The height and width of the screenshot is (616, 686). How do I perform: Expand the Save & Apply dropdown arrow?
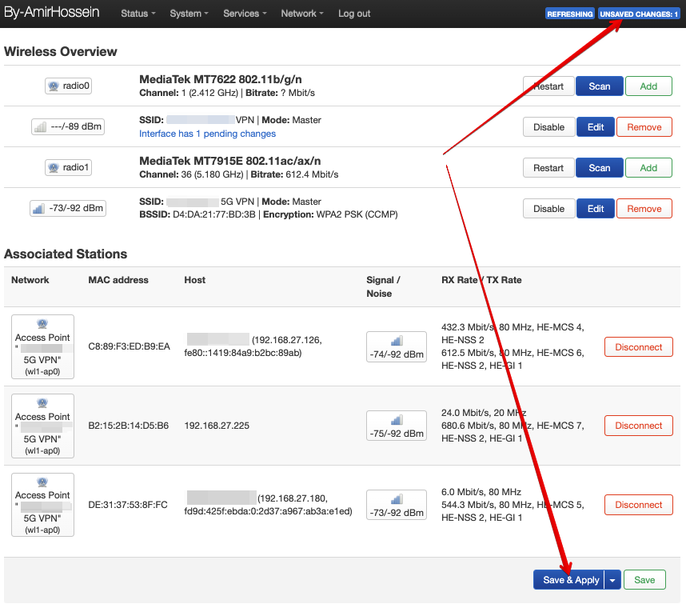613,580
